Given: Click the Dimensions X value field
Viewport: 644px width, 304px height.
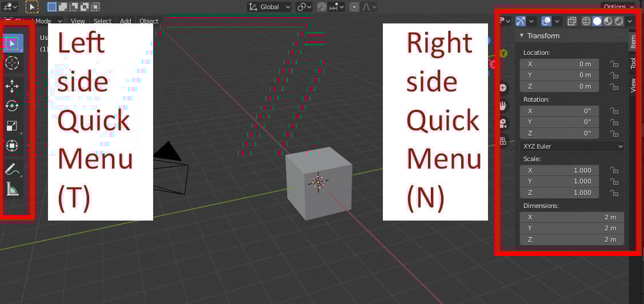Looking at the screenshot, I should tap(571, 217).
